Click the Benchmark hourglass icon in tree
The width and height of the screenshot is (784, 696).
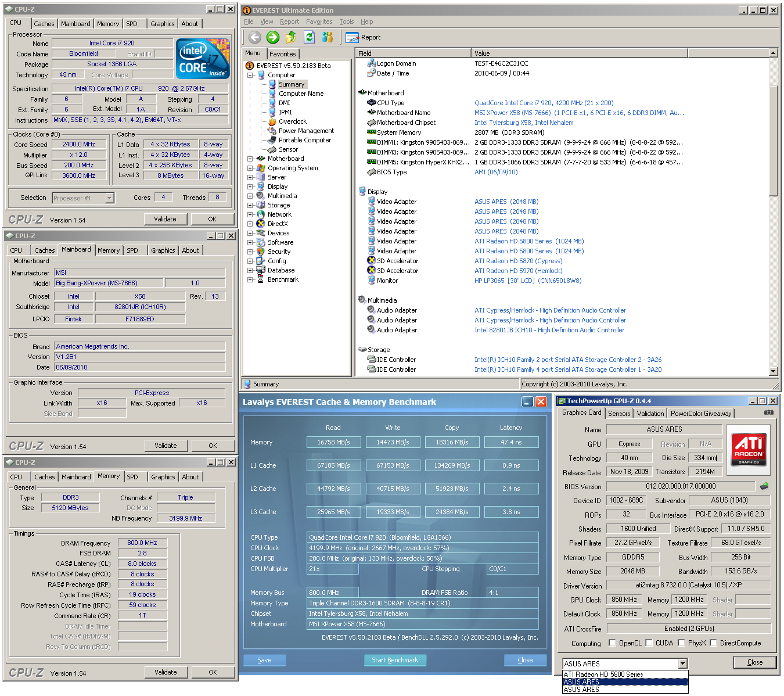[261, 279]
